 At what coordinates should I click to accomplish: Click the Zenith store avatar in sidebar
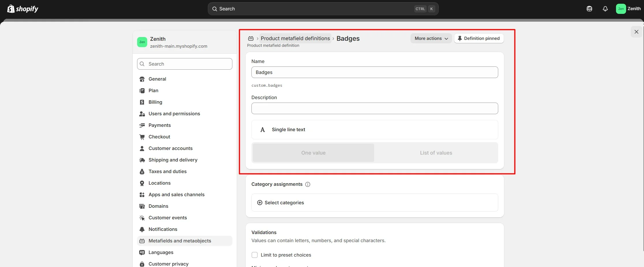click(x=142, y=42)
